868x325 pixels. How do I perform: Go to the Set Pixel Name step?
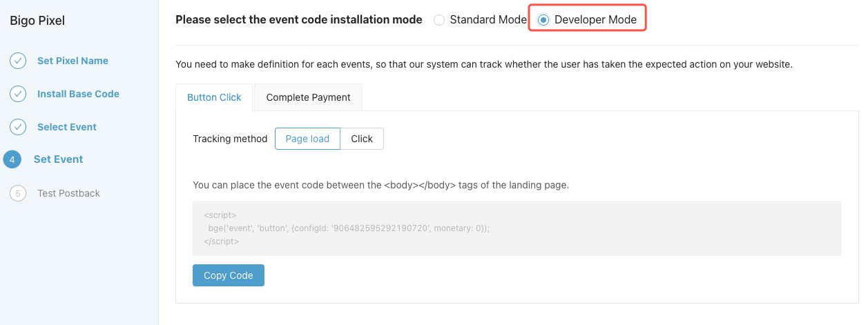pos(73,61)
